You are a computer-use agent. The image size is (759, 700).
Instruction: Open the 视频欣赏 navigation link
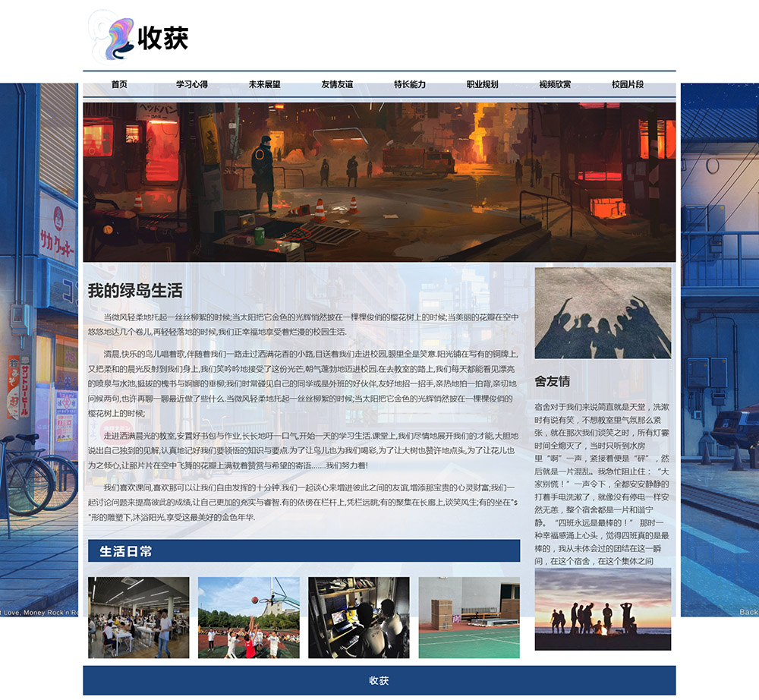(555, 84)
